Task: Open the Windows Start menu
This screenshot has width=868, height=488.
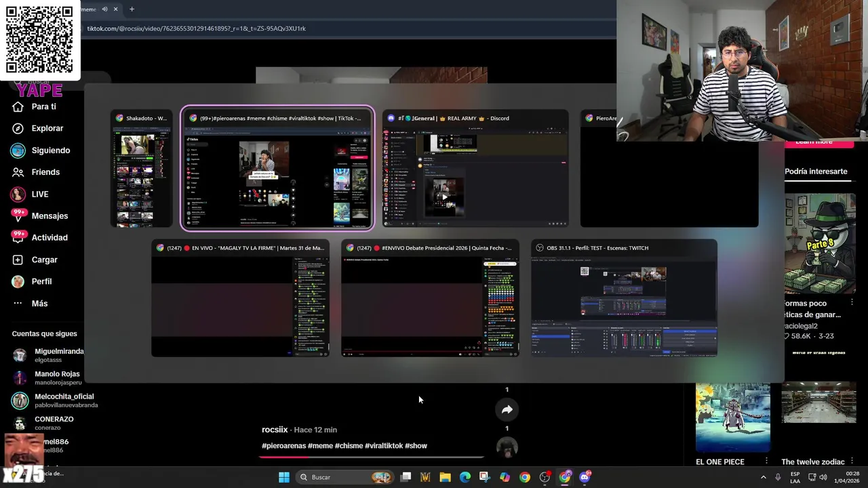Action: 284,477
